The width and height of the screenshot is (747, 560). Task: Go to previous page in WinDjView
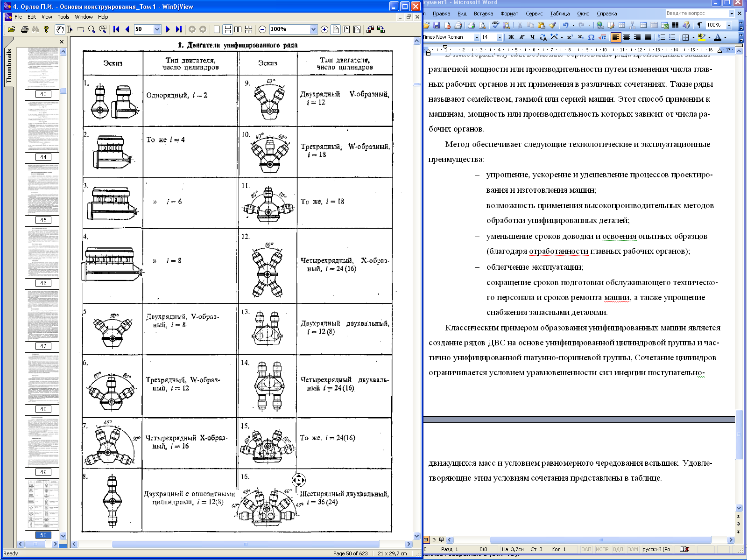point(127,29)
